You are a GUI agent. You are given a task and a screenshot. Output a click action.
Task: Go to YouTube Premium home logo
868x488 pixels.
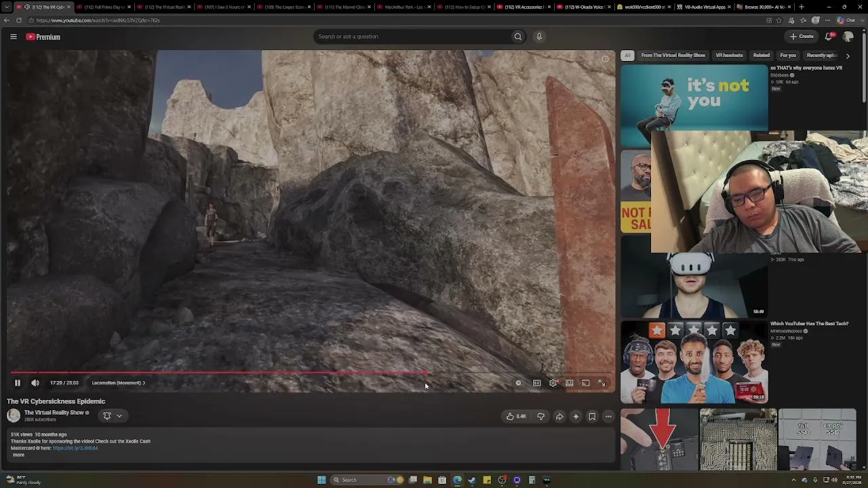[x=43, y=37]
